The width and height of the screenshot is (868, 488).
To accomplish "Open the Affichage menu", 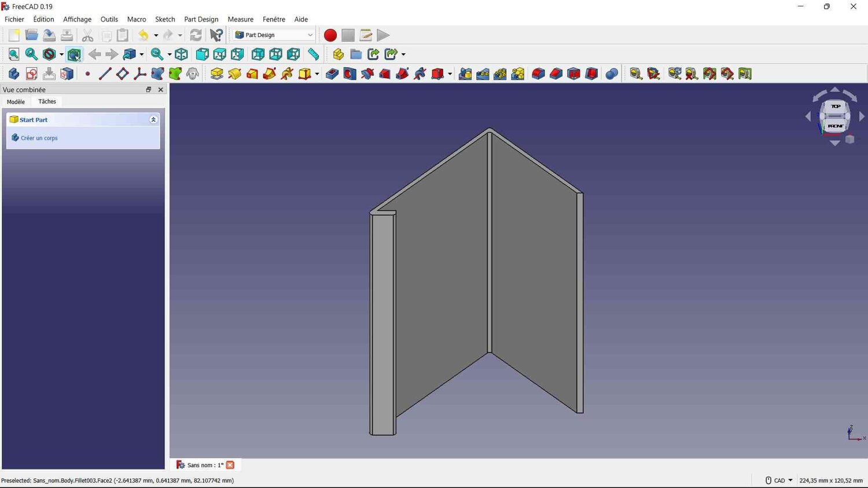I will click(77, 19).
